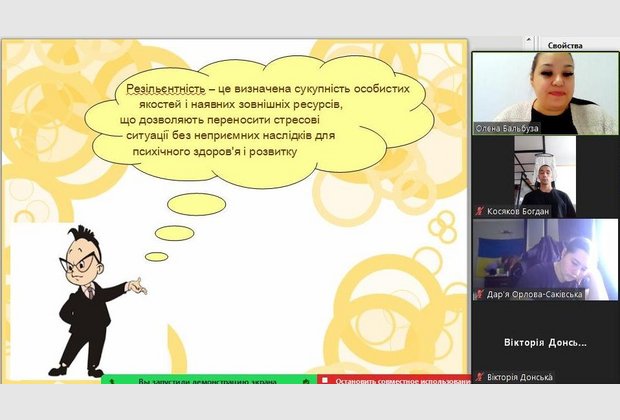Click the scroll-up arrow left of Свойства
620x420 pixels.
click(x=529, y=40)
